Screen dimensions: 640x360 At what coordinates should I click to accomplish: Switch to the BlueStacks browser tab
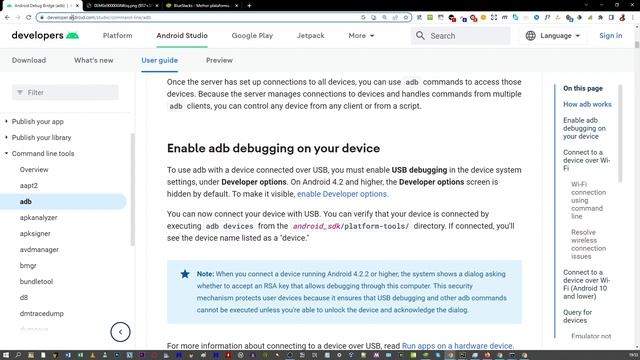[202, 6]
